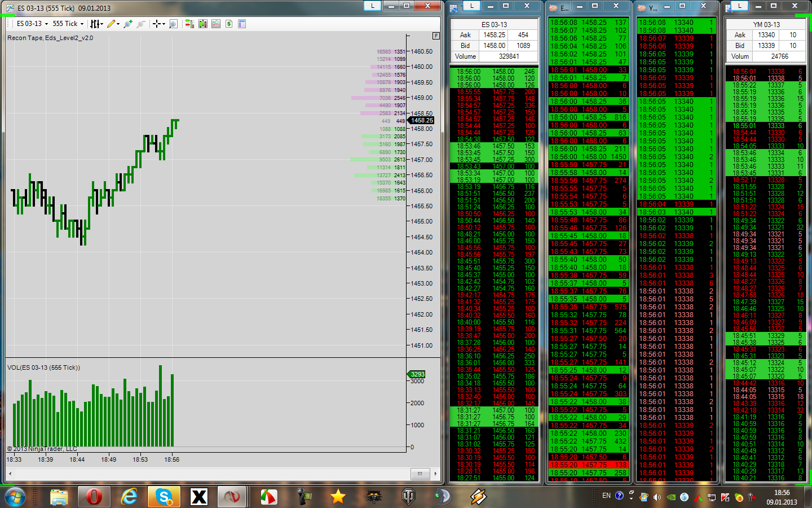The height and width of the screenshot is (508, 812).
Task: Open the pencil drawing tools dropdown
Action: (x=113, y=24)
